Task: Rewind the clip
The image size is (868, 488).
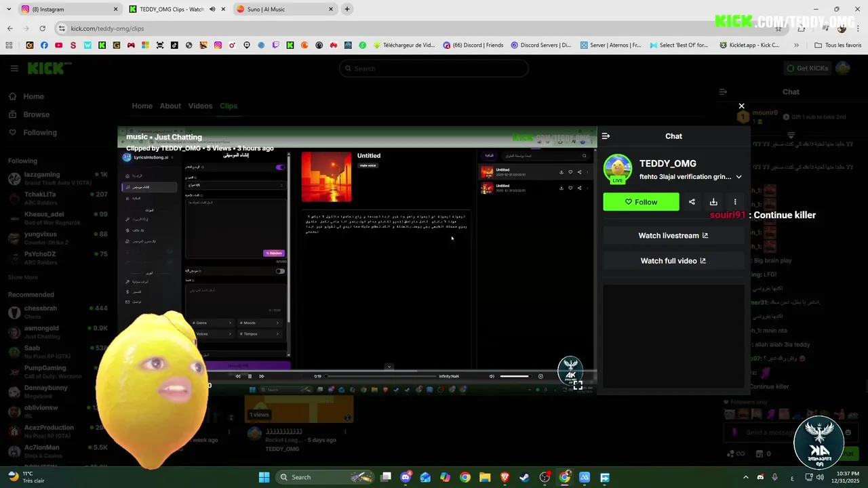Action: click(x=237, y=376)
